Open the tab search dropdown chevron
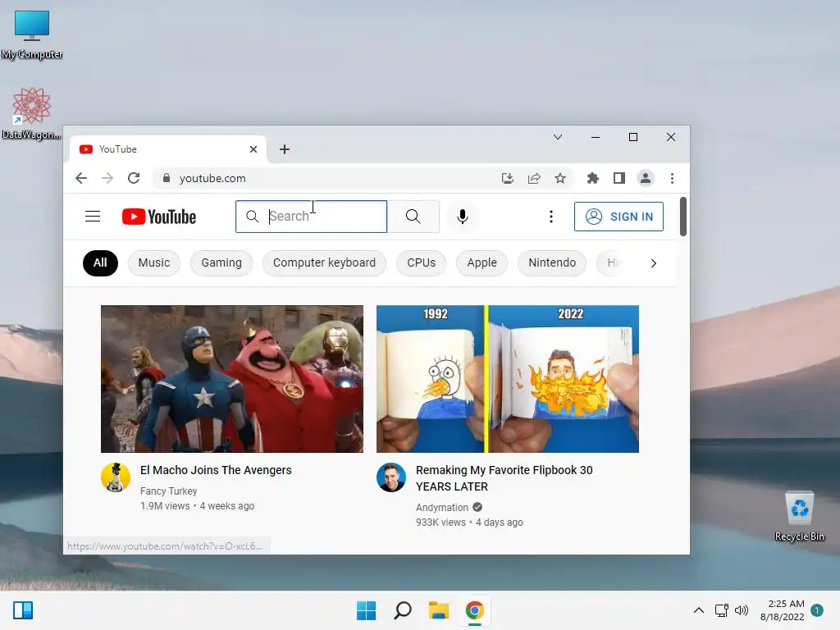The width and height of the screenshot is (840, 630). click(x=558, y=137)
